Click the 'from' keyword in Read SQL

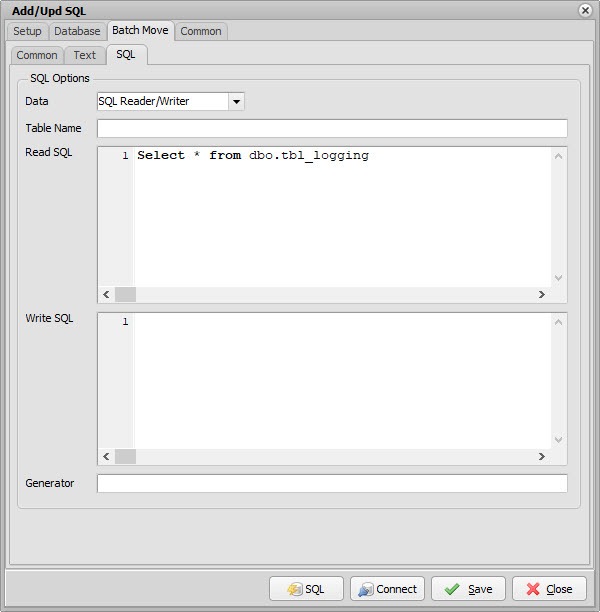[x=225, y=155]
